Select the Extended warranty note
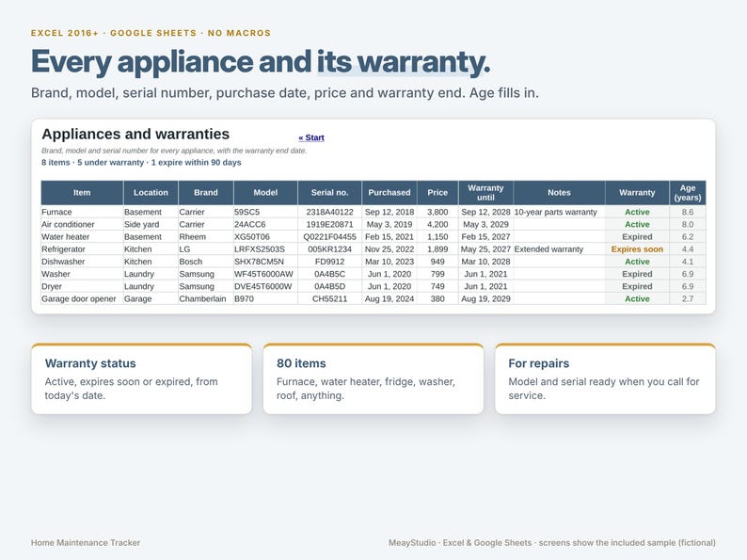 pos(559,249)
